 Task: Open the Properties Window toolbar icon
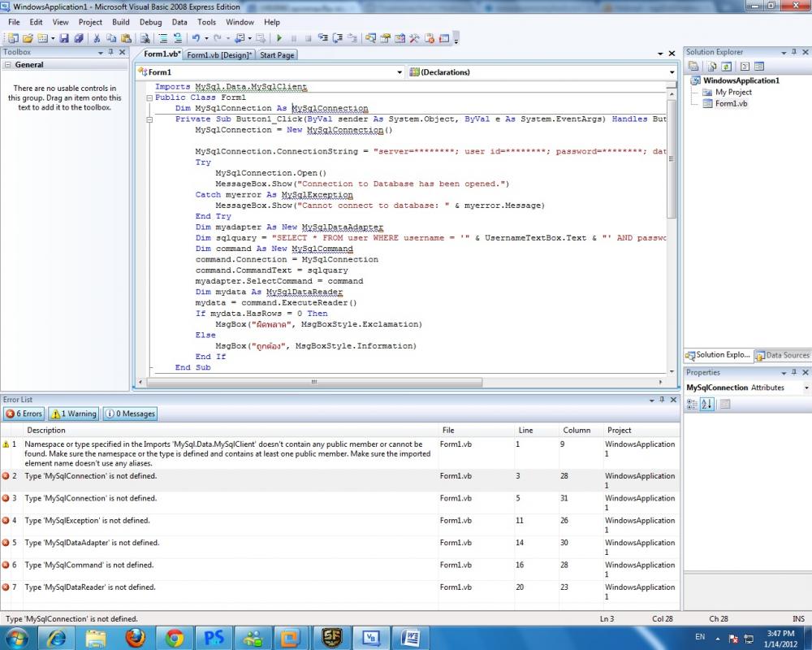[385, 38]
